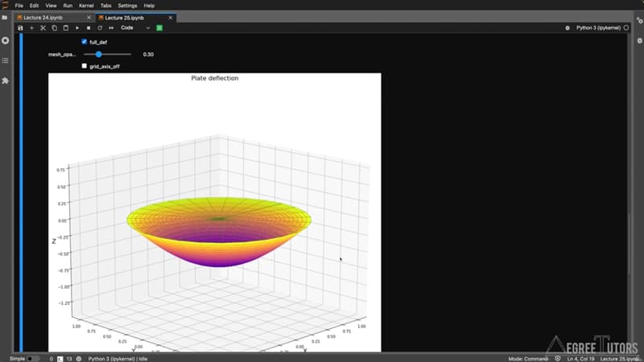Open the Tabs menu
644x362 pixels.
click(106, 6)
